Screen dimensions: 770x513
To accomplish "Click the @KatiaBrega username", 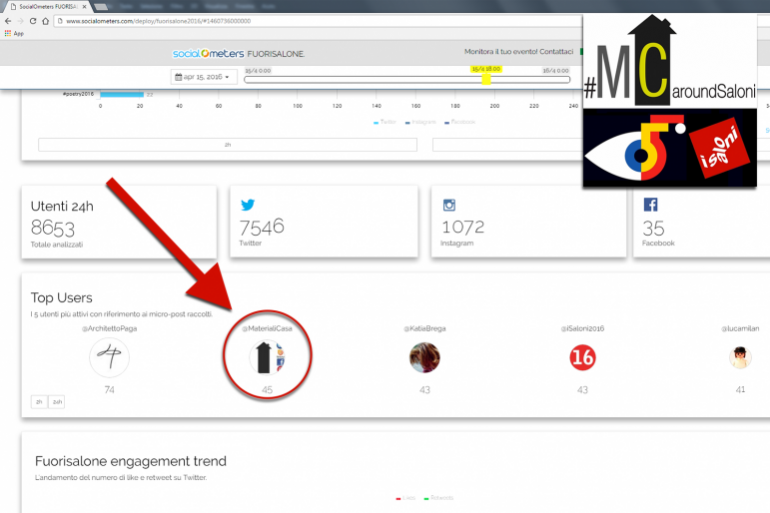I will pyautogui.click(x=425, y=328).
